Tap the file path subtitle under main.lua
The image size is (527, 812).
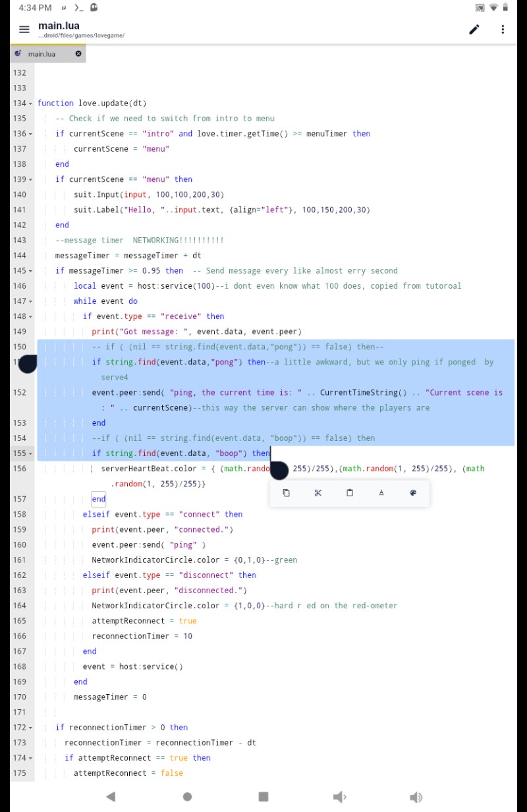[81, 36]
